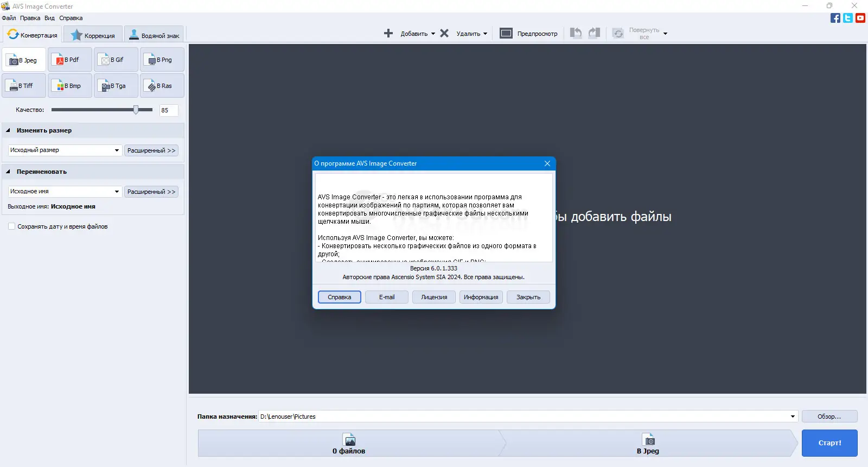The height and width of the screenshot is (467, 868).
Task: Open the destination folder path dropdown
Action: (x=793, y=416)
